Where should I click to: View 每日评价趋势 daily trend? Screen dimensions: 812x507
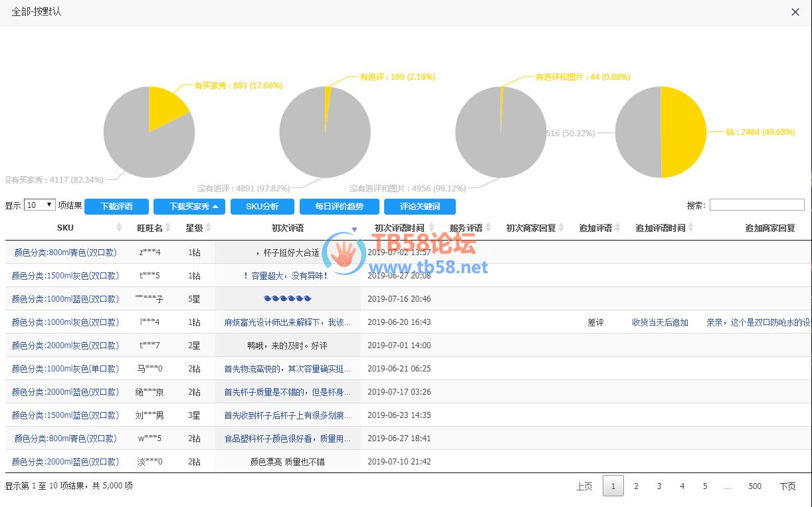(340, 207)
